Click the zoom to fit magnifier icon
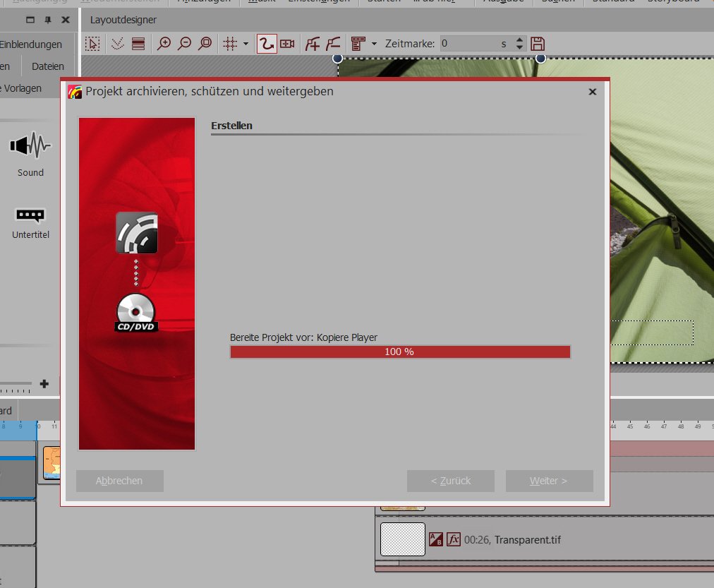Screen dimensions: 714x588 205,44
